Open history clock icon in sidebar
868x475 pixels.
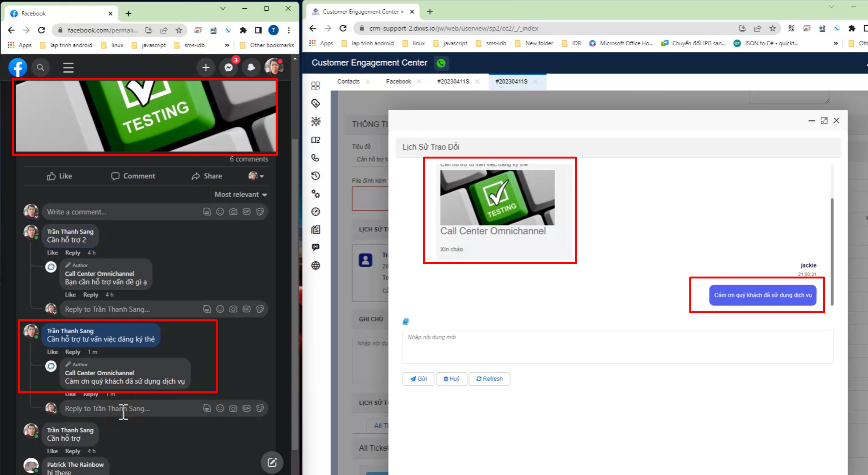315,175
